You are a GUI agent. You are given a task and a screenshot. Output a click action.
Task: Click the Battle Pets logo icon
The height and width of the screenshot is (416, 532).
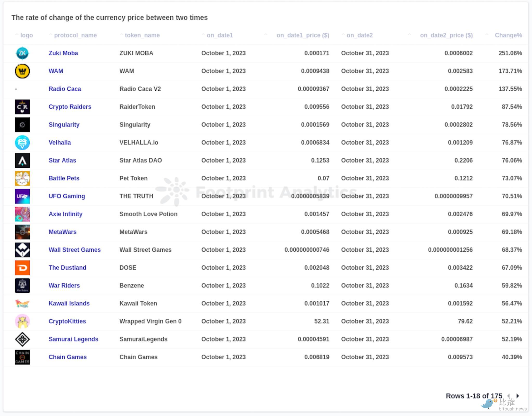22,178
